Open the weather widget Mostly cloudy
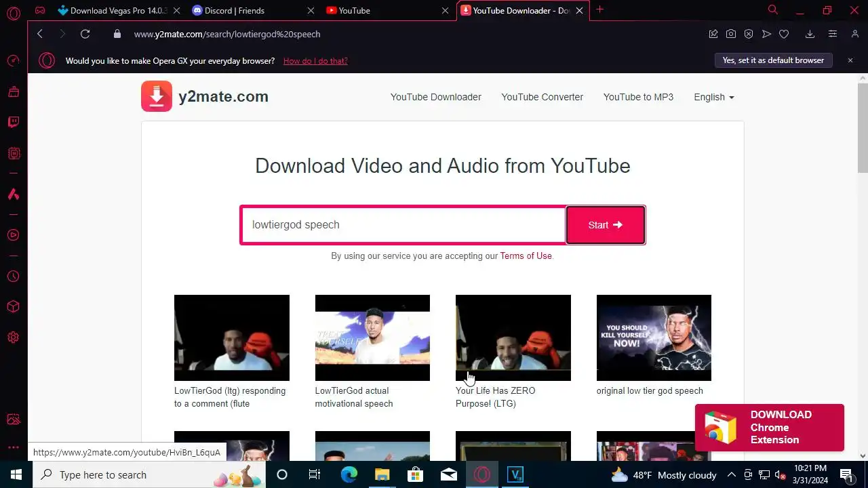 [663, 475]
